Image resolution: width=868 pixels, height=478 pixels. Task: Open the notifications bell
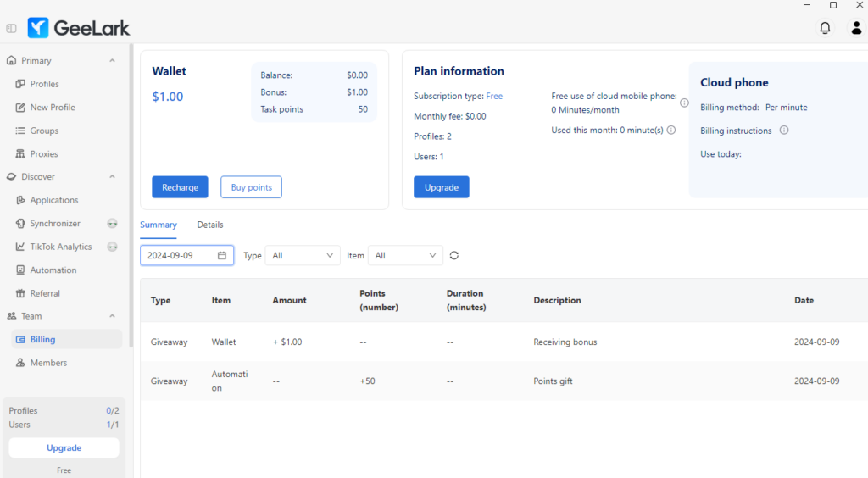825,28
